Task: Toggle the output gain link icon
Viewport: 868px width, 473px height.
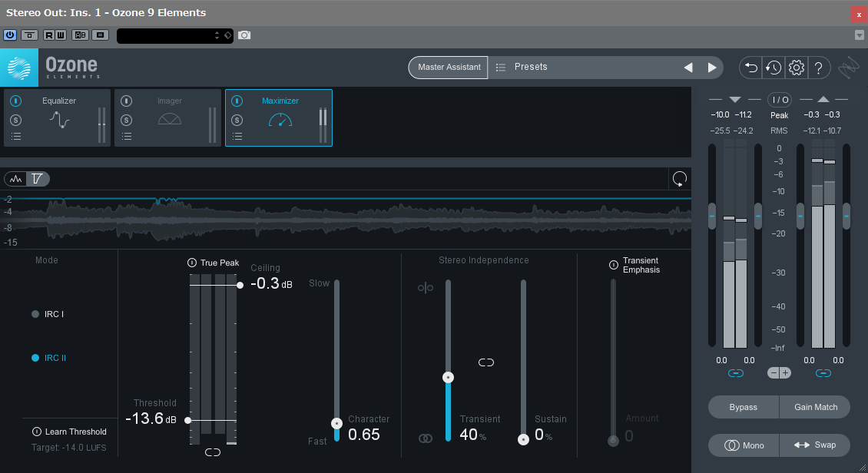Action: 823,373
